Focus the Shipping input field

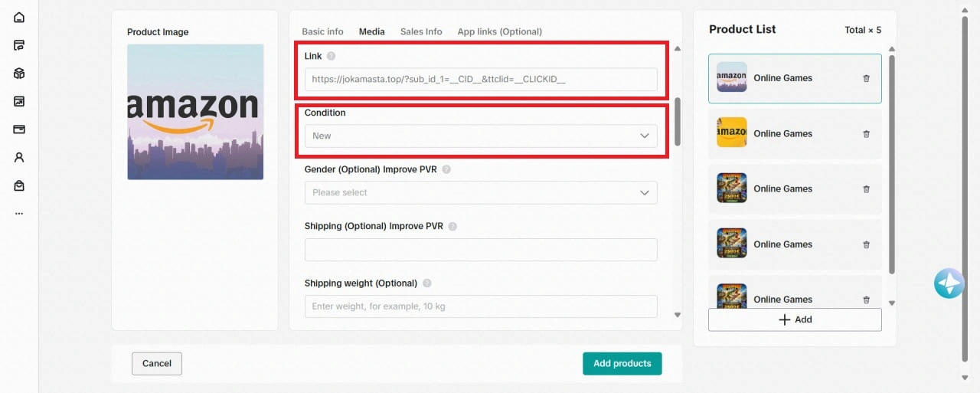click(x=481, y=250)
